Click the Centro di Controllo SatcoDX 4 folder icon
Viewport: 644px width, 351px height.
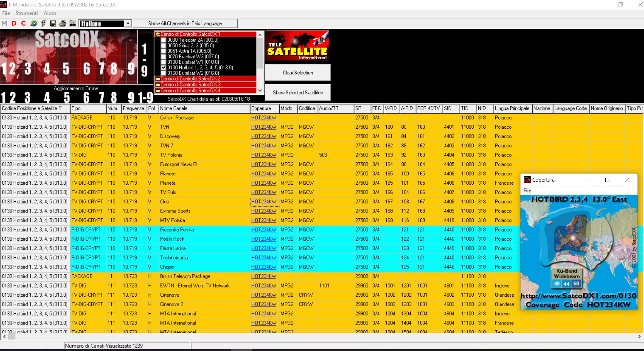(158, 91)
